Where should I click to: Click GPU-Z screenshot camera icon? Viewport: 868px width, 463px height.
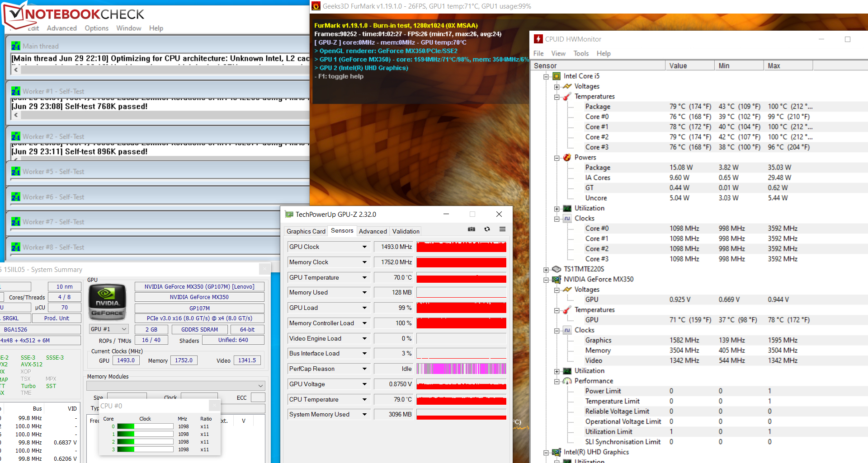(472, 229)
